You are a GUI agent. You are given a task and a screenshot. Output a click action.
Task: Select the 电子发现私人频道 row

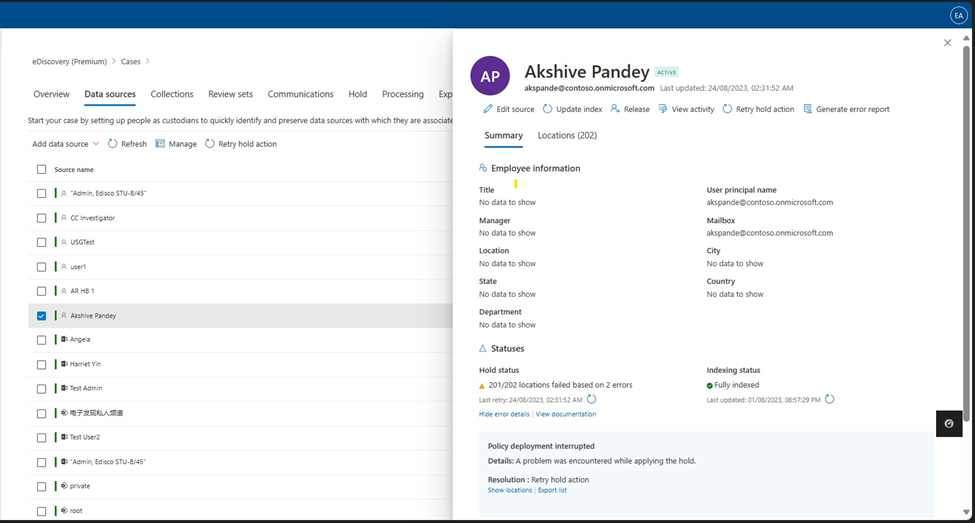tap(240, 413)
